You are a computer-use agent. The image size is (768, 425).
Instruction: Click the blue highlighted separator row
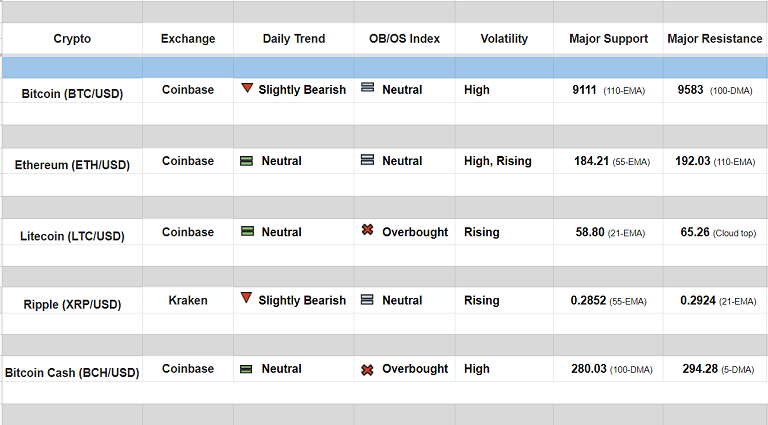tap(384, 67)
